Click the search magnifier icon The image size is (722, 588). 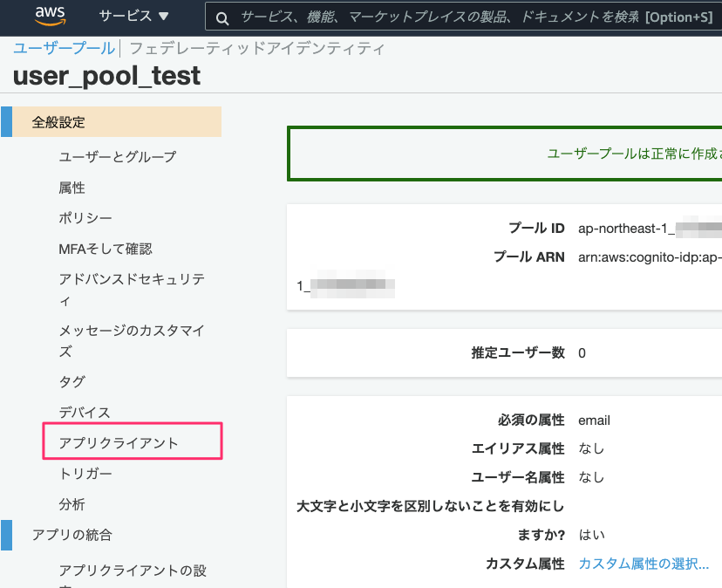coord(222,18)
